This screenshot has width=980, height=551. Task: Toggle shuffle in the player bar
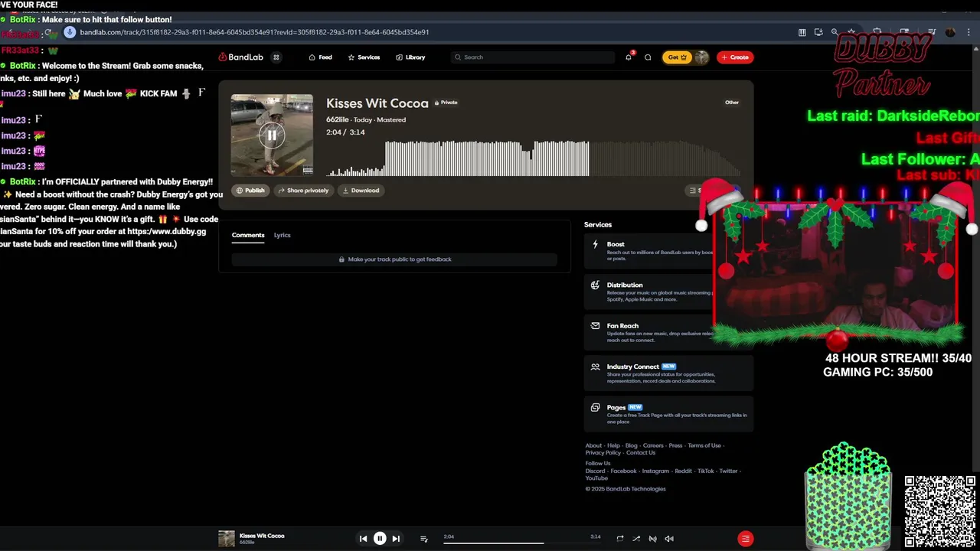coord(636,539)
